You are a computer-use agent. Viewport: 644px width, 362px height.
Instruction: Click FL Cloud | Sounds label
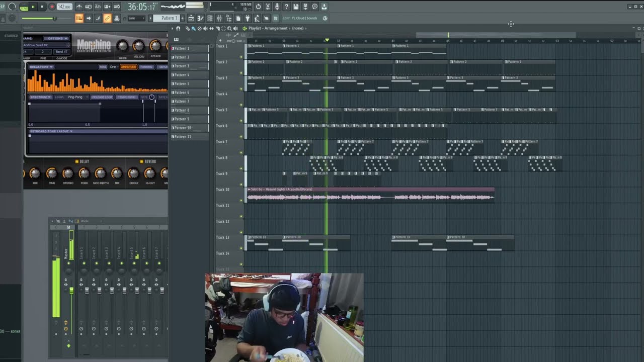coord(304,18)
